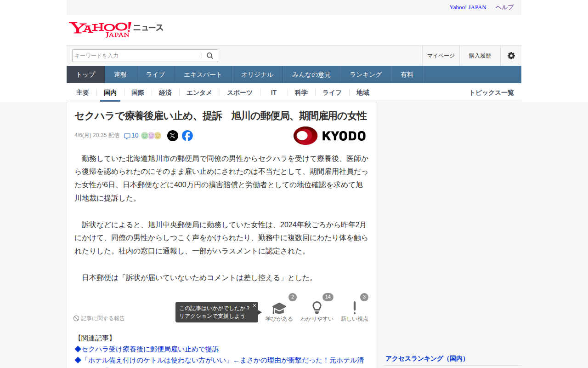Open 購入履歴 purchase history
Screen dimensions: 588x368
tap(480, 56)
